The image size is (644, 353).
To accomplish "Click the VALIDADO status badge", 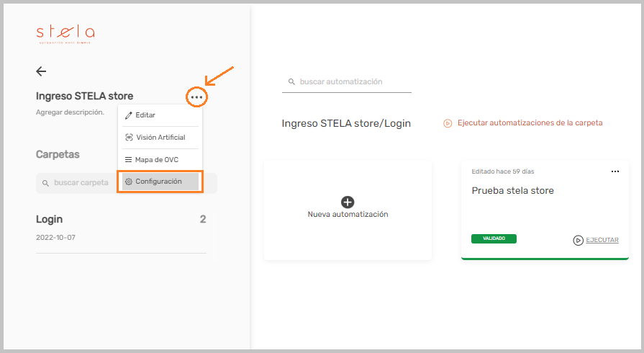I will click(x=494, y=238).
